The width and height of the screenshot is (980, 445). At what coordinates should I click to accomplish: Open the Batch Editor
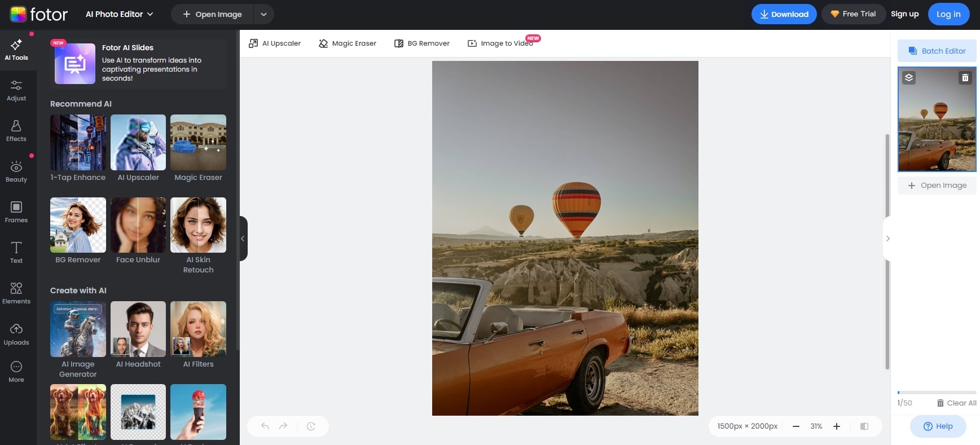pyautogui.click(x=937, y=51)
